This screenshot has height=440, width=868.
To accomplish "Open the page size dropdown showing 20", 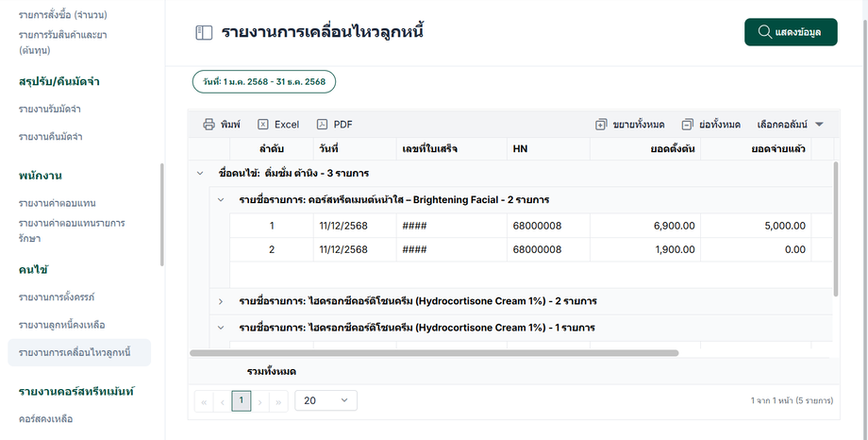I will coord(326,401).
